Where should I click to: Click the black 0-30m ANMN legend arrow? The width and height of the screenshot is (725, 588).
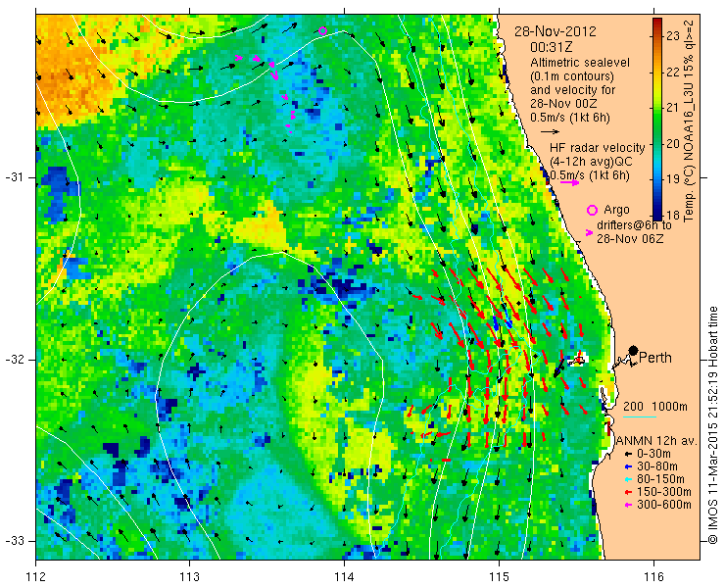pyautogui.click(x=628, y=455)
